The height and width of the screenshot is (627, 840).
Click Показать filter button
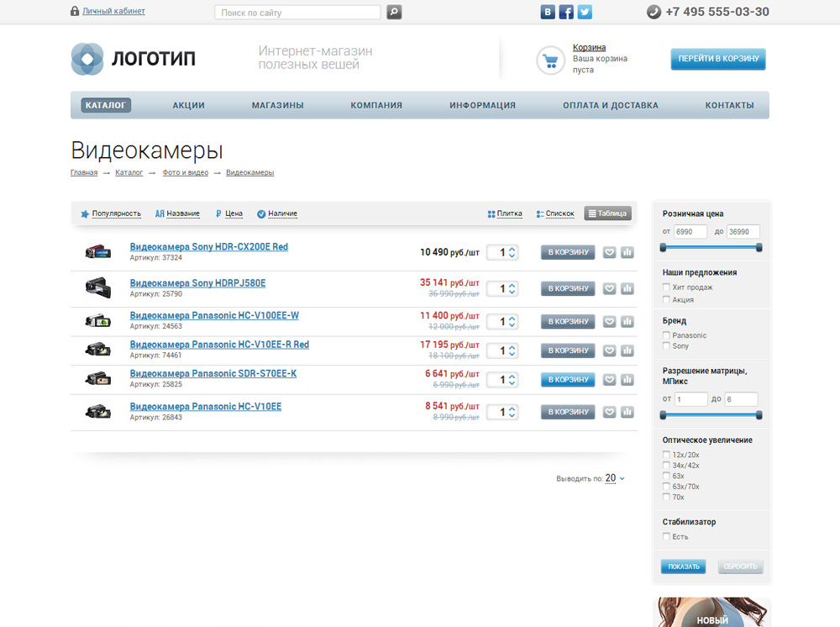[684, 566]
